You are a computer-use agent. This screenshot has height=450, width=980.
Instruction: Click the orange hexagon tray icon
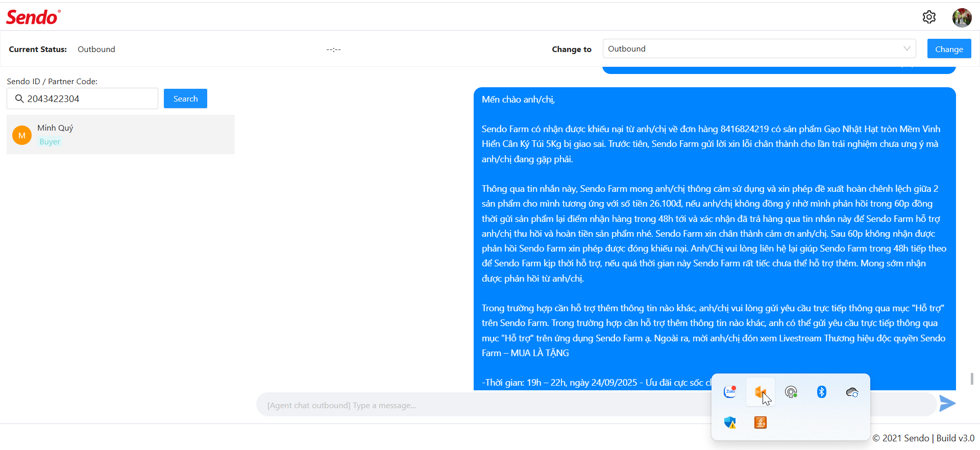click(761, 392)
